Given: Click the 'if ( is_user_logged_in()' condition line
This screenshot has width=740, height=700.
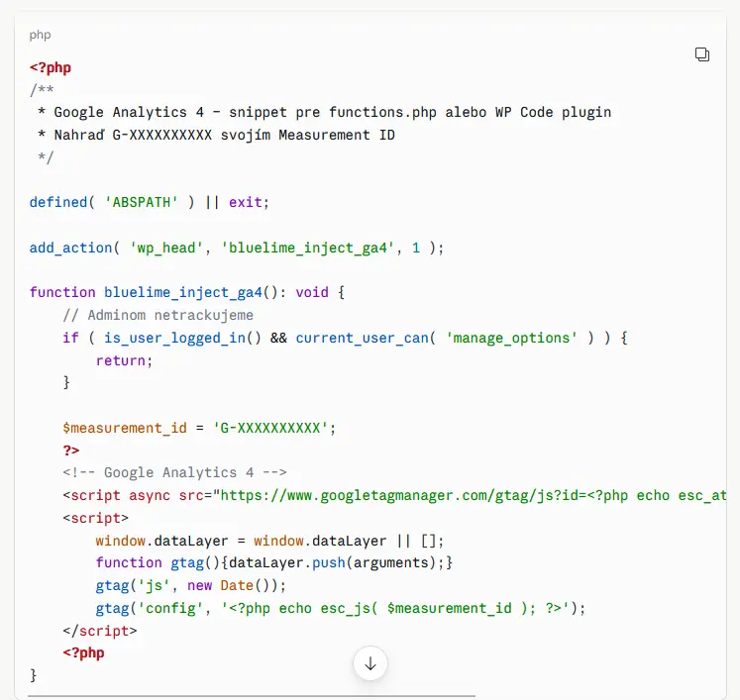Looking at the screenshot, I should pyautogui.click(x=345, y=338).
